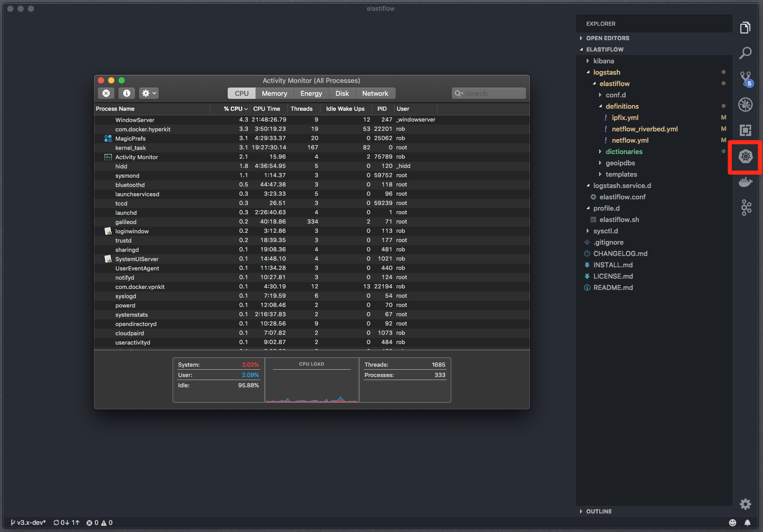Open notifications from the bell icon
Image resolution: width=763 pixels, height=532 pixels.
748,522
